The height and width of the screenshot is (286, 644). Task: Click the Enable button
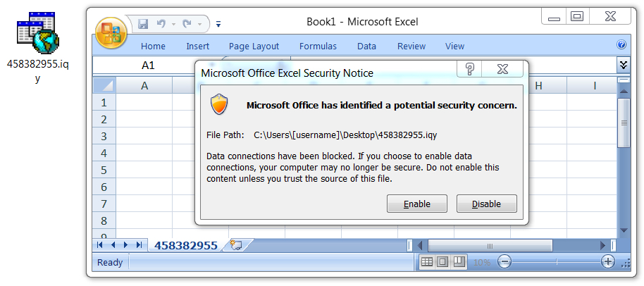(x=417, y=204)
